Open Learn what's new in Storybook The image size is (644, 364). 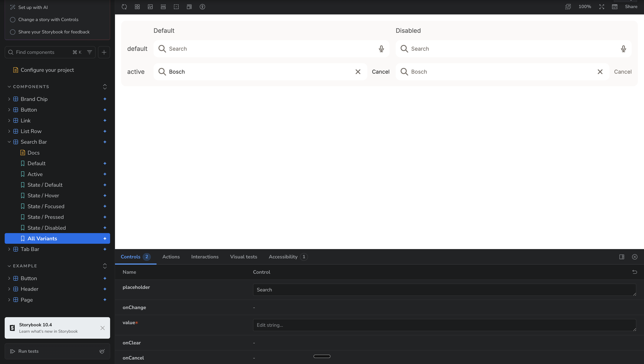(x=48, y=331)
